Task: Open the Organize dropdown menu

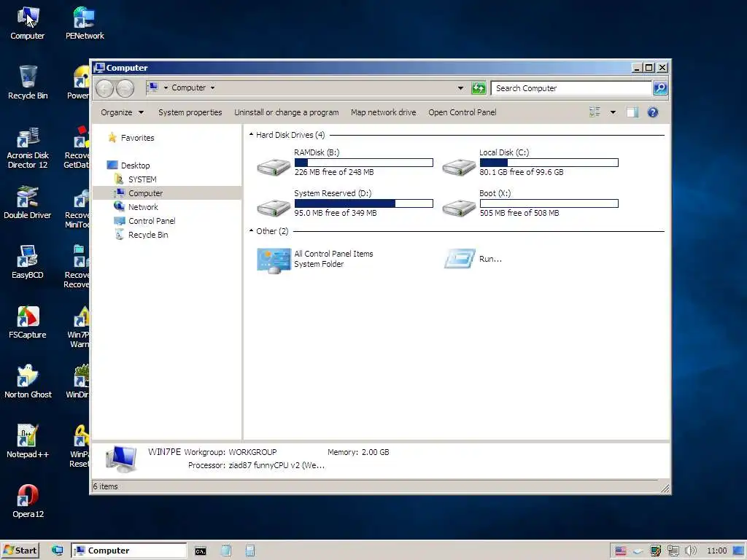Action: pyautogui.click(x=122, y=112)
